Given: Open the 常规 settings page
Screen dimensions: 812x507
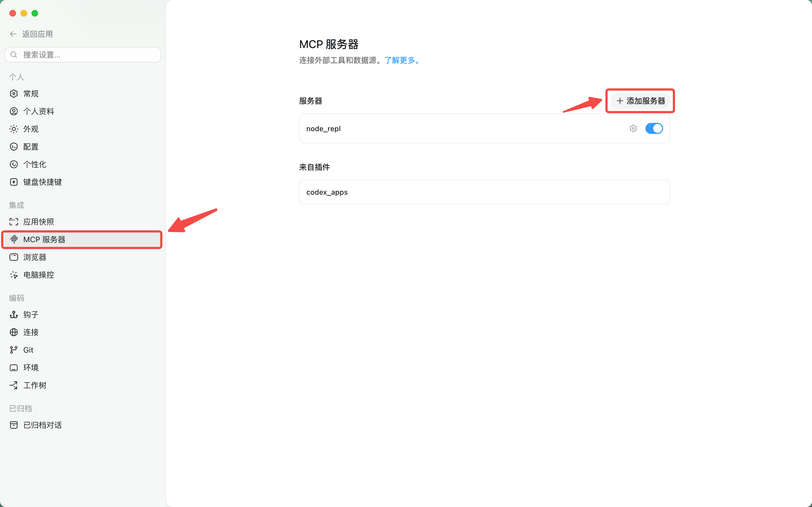Looking at the screenshot, I should [82, 94].
